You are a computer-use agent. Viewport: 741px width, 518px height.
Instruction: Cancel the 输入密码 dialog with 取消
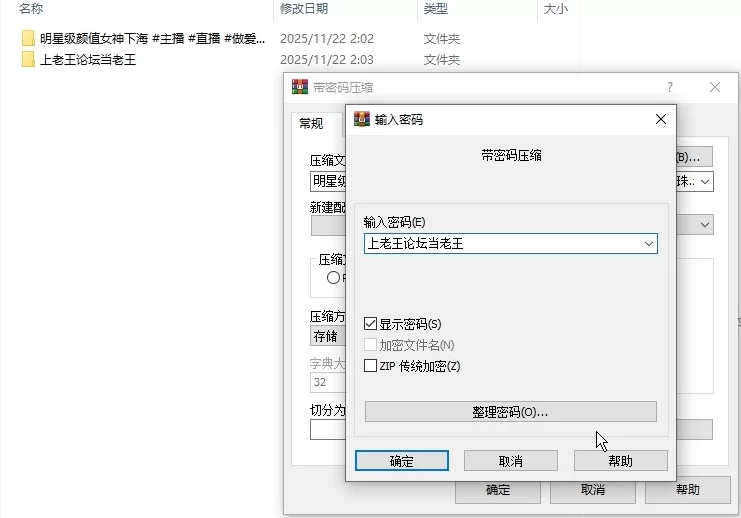511,460
